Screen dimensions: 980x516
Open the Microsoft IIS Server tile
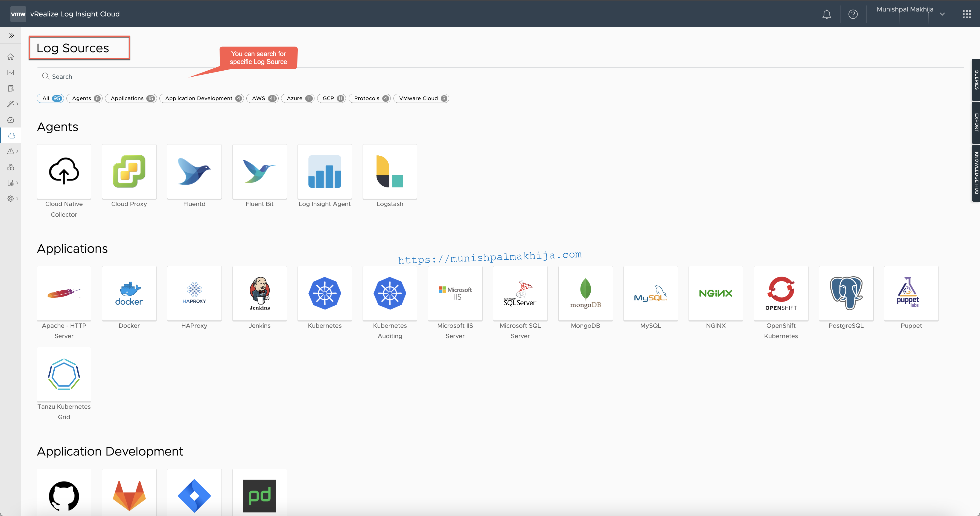tap(455, 293)
